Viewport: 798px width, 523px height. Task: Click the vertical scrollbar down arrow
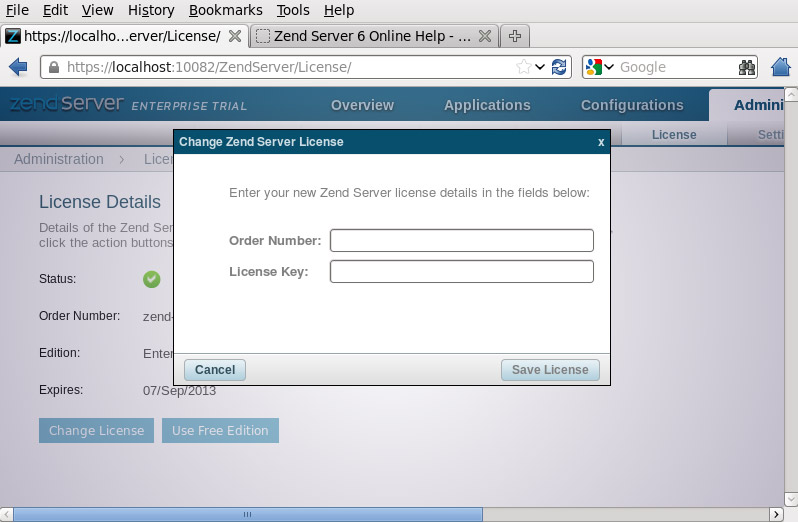point(791,499)
